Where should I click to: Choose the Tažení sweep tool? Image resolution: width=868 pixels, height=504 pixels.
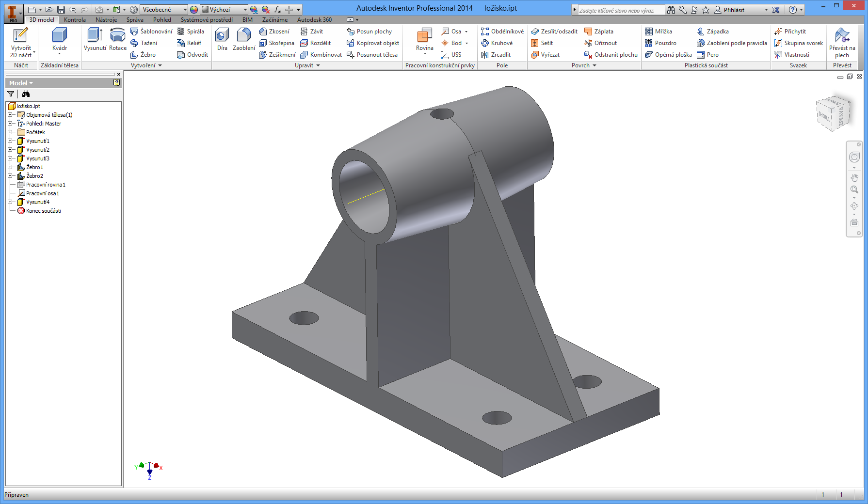[144, 43]
